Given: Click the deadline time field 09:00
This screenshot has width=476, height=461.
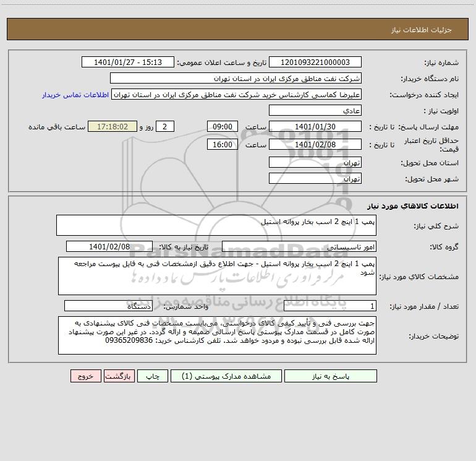Looking at the screenshot, I should tap(222, 126).
